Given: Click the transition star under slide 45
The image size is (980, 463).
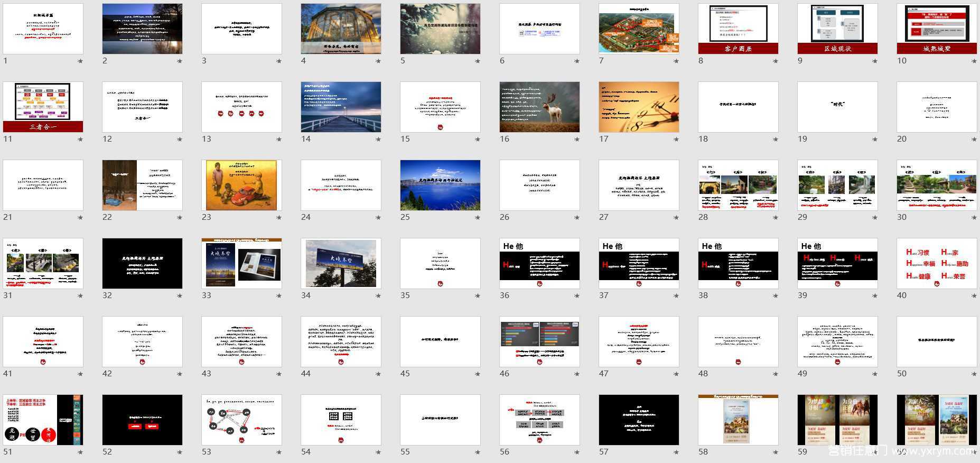Looking at the screenshot, I should click(x=478, y=374).
